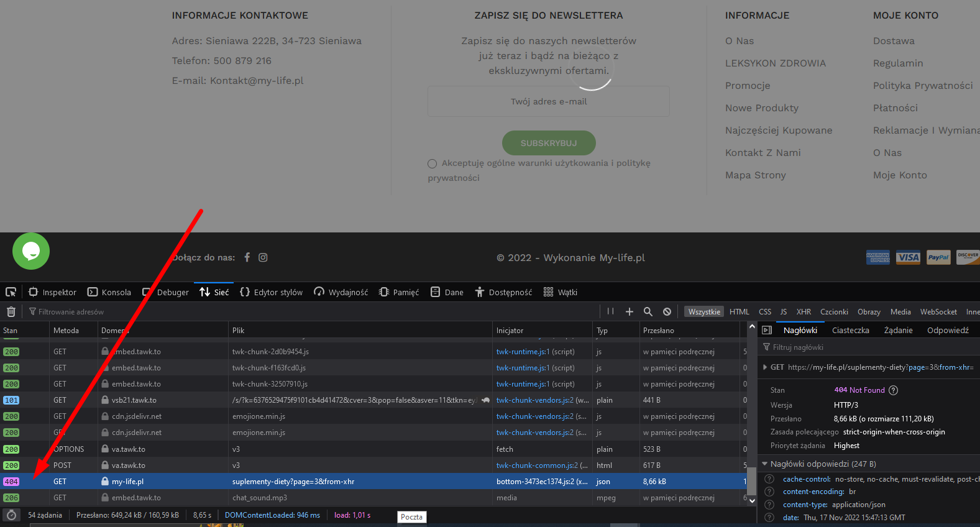Show the Żądanie tab of the request

point(899,330)
